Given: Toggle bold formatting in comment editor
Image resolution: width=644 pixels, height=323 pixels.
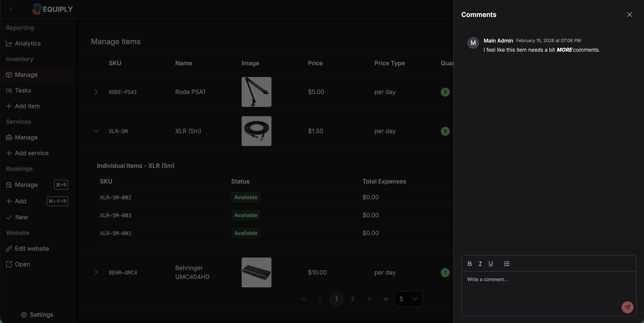Looking at the screenshot, I should point(469,264).
